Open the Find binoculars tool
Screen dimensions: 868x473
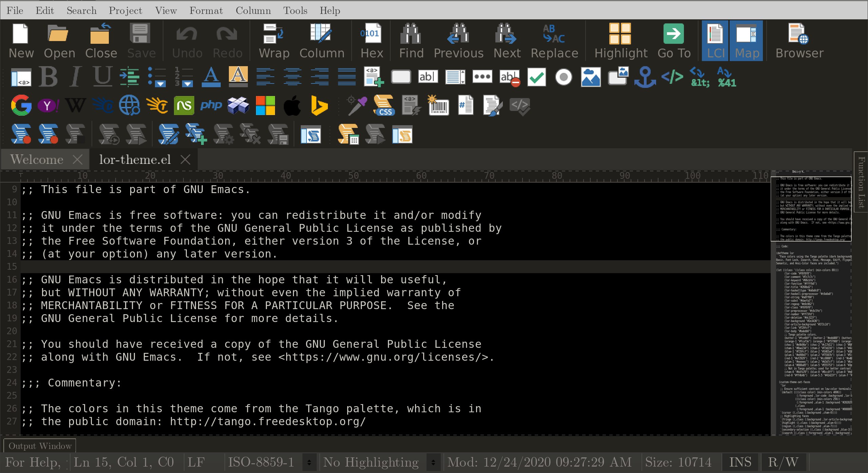[x=411, y=41]
